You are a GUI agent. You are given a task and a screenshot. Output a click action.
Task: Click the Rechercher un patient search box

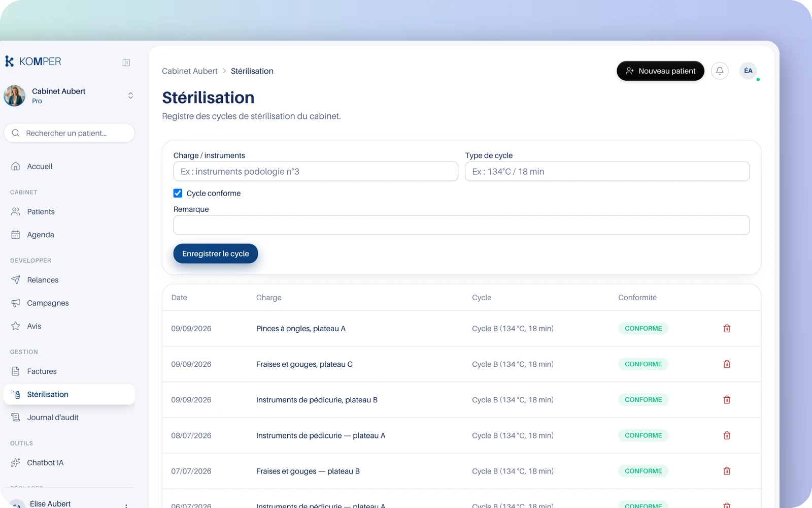point(69,133)
